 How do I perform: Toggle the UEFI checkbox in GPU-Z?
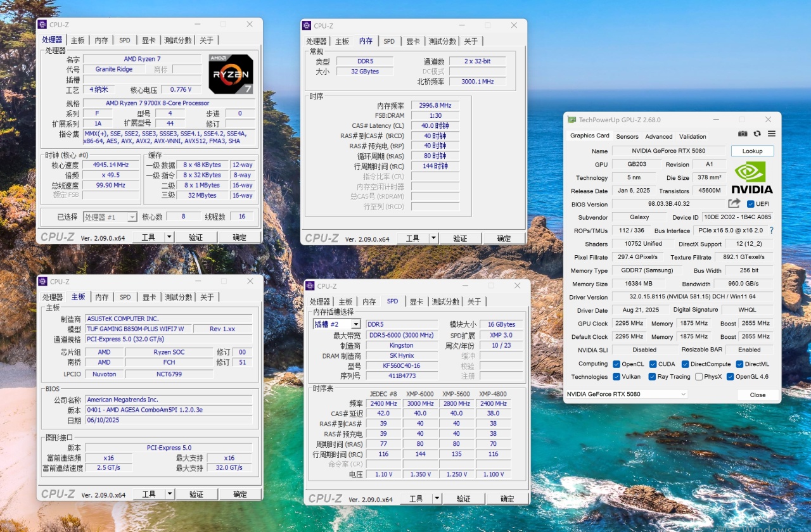pyautogui.click(x=751, y=204)
